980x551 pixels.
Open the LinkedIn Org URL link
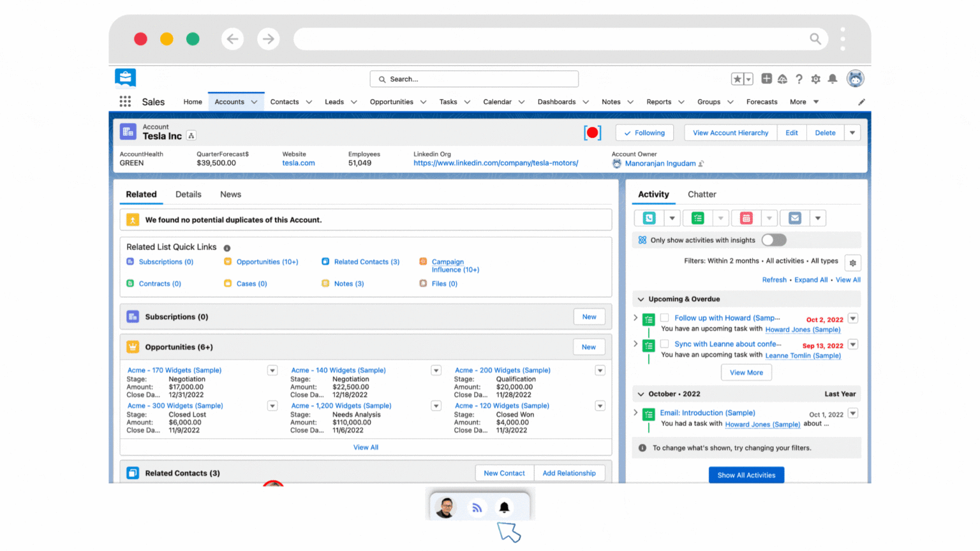[496, 163]
